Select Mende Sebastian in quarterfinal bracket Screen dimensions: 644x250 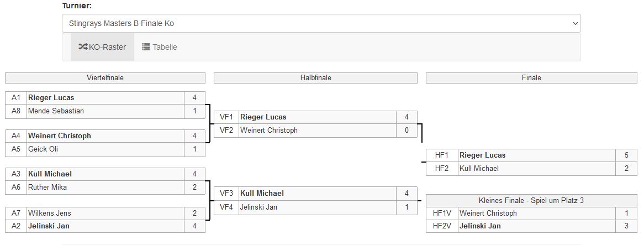coord(56,111)
